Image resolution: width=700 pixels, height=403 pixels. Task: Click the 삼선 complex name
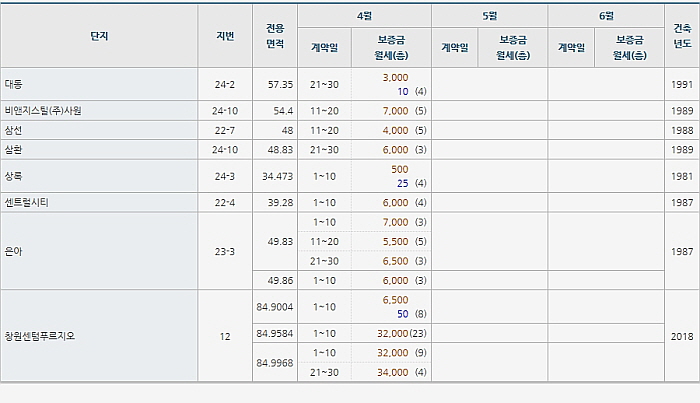13,130
